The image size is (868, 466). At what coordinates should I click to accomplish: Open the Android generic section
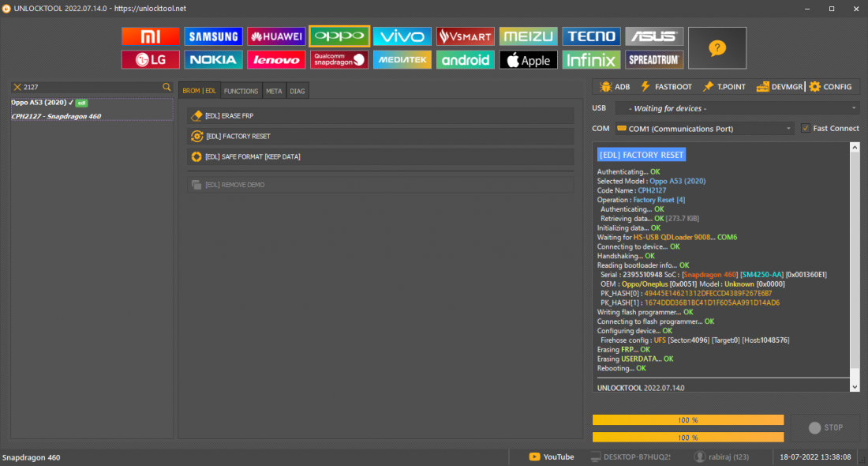466,60
